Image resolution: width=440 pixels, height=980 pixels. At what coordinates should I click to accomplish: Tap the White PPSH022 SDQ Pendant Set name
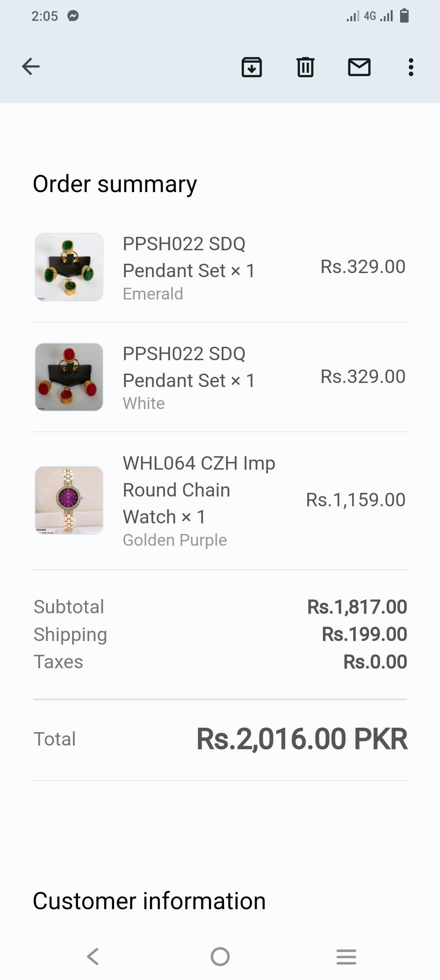189,367
